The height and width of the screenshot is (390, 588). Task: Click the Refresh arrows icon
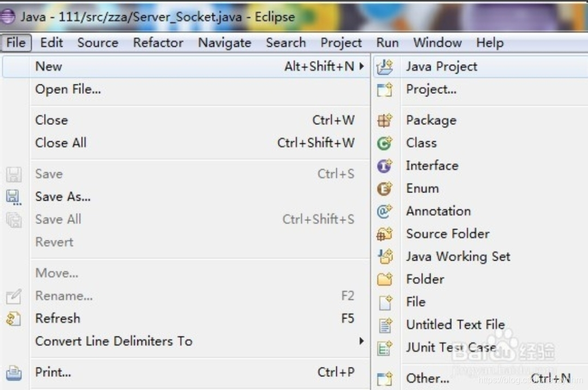14,319
